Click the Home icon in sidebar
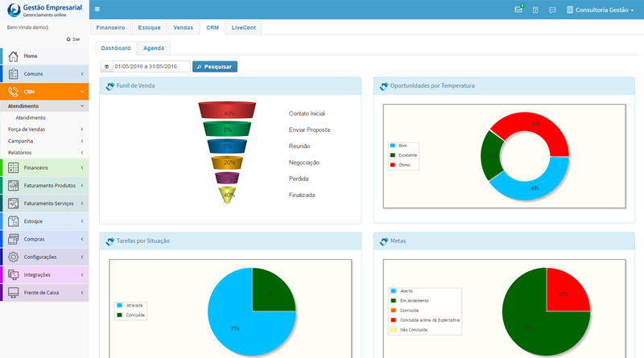 14,56
